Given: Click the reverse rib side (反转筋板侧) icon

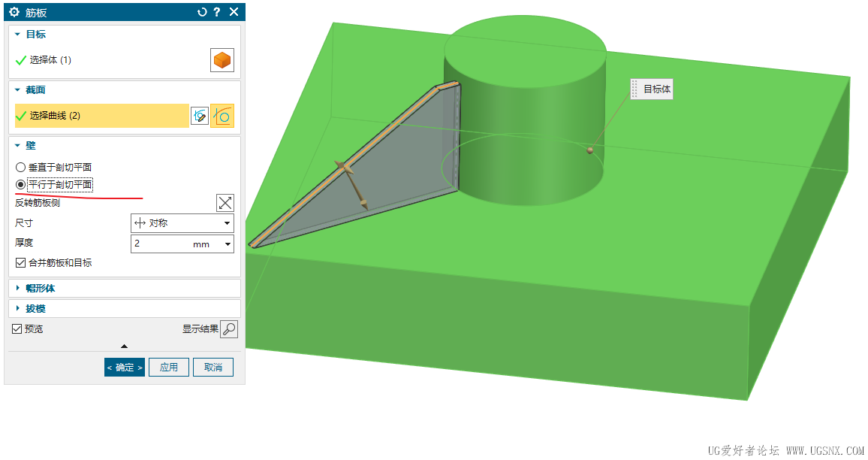Looking at the screenshot, I should click(225, 203).
